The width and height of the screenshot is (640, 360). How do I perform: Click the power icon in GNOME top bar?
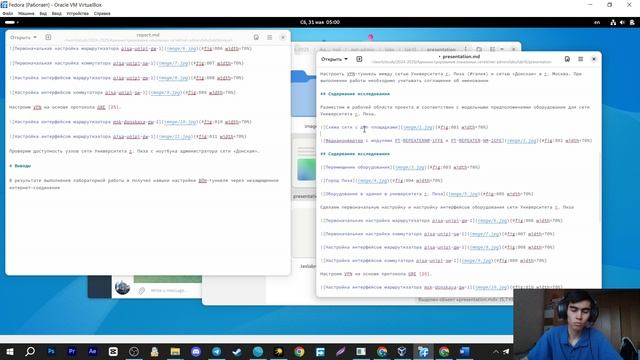pos(632,22)
